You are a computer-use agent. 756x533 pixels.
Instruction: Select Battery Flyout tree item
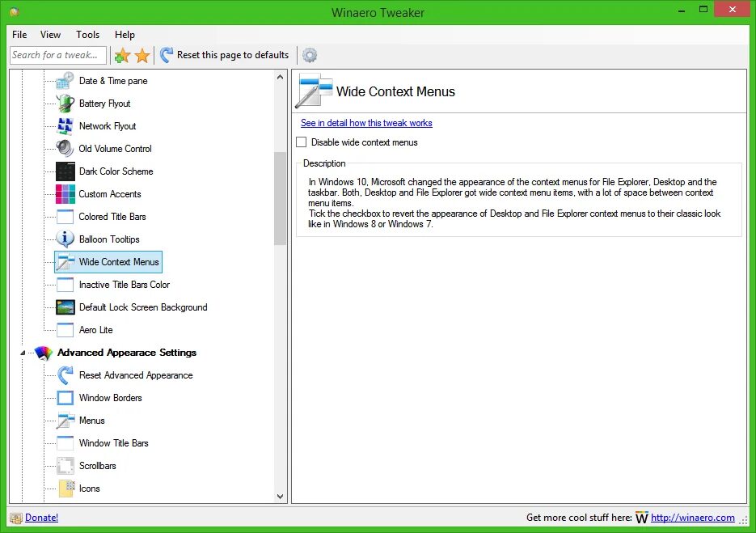104,104
